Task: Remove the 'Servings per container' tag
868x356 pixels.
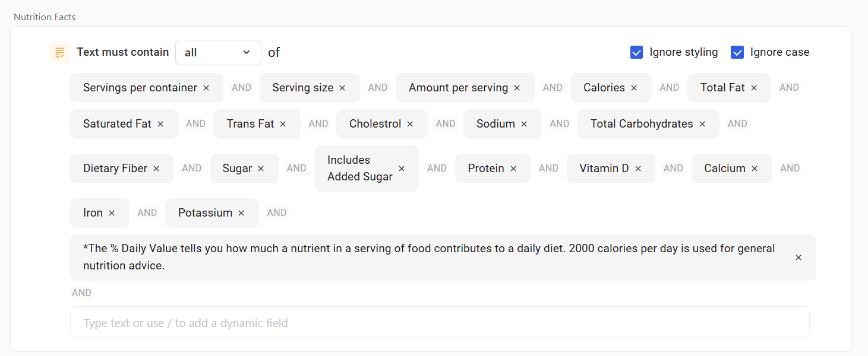Action: tap(206, 88)
